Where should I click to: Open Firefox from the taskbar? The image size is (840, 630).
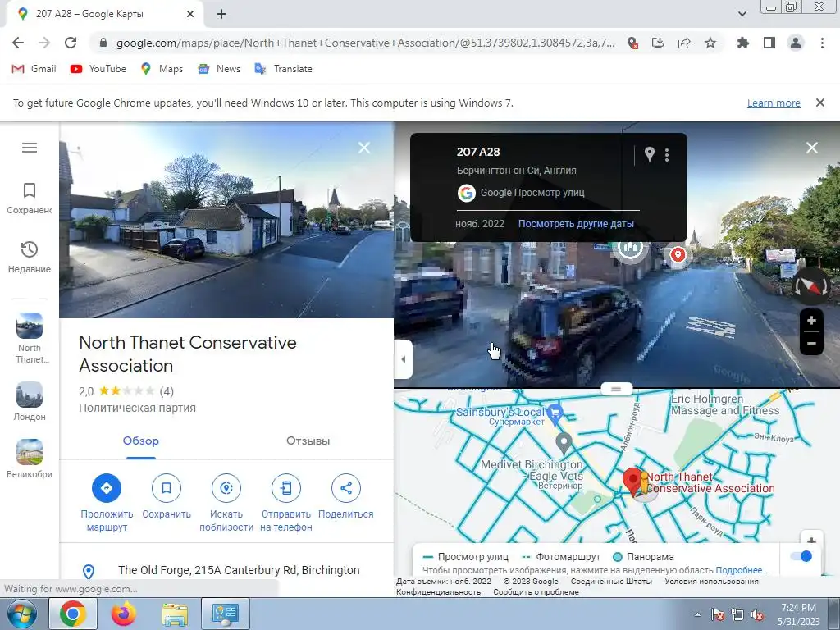[124, 614]
